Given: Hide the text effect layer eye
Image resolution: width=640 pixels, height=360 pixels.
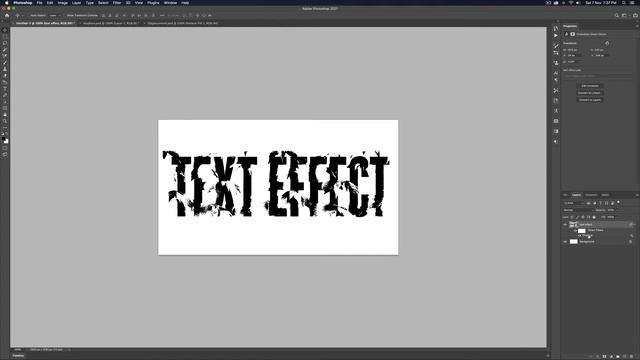Looking at the screenshot, I should pyautogui.click(x=565, y=224).
